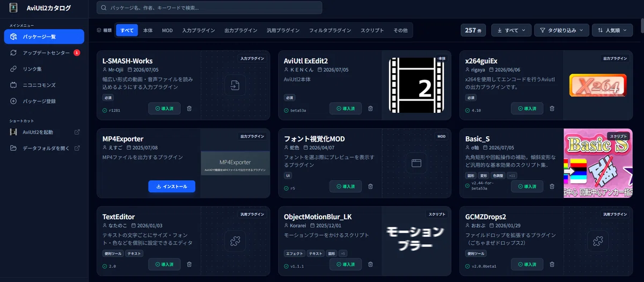644x282 pixels.
Task: Install the MP4Exporter package
Action: 172,186
